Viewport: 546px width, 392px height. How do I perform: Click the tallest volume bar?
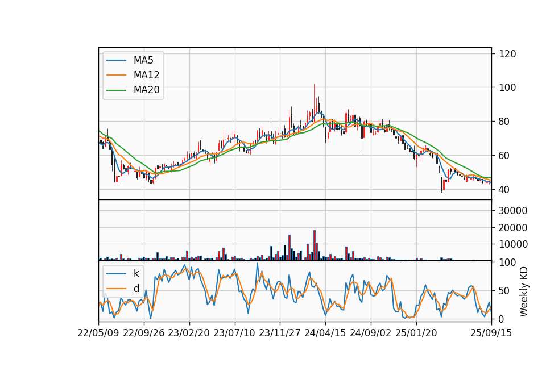coord(315,245)
